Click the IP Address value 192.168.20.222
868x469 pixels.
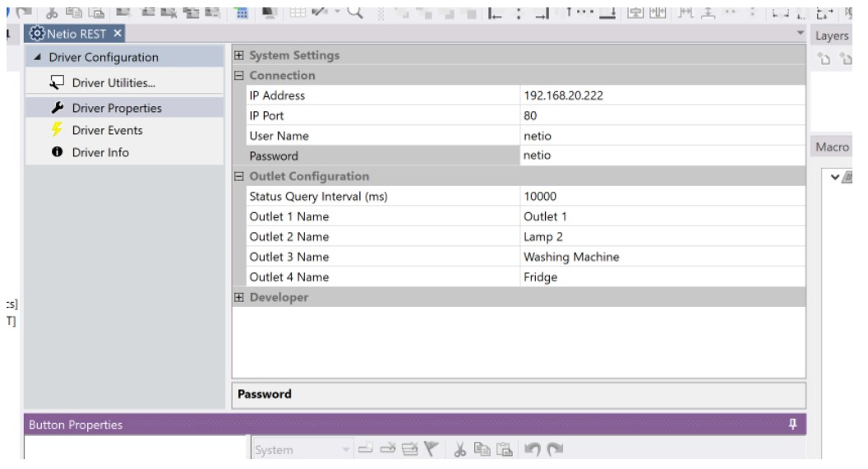point(663,95)
